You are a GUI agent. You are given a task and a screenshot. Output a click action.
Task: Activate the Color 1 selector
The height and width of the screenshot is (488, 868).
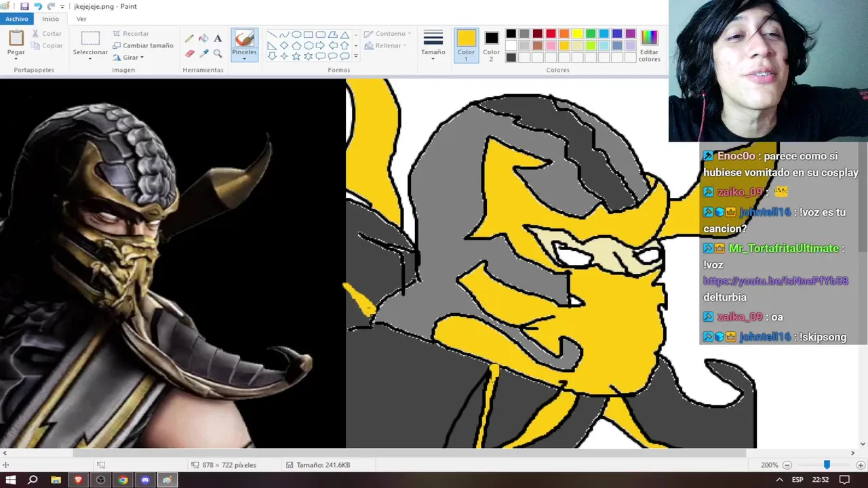pyautogui.click(x=466, y=45)
